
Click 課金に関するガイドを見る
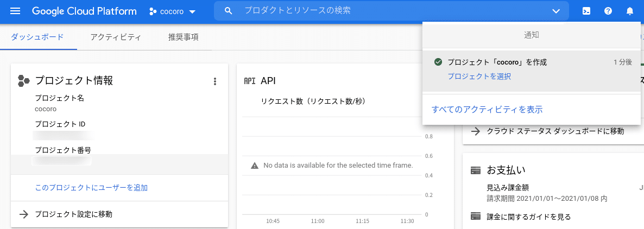528,217
